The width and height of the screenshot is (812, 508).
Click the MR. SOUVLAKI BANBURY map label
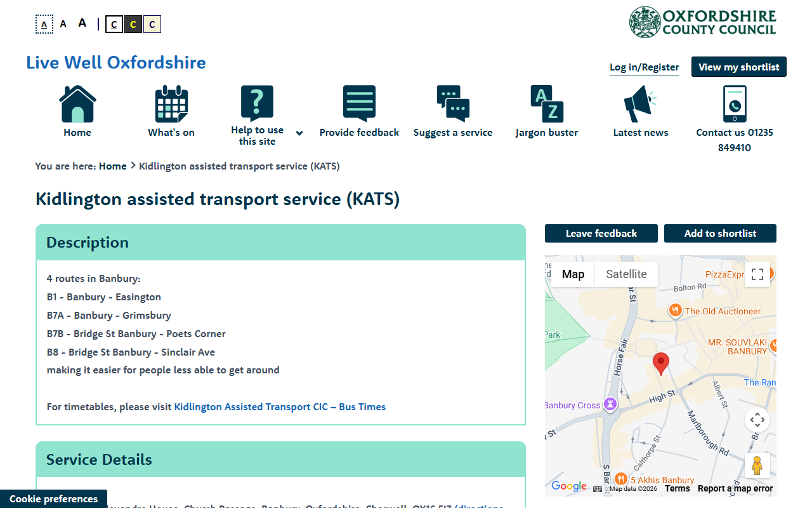[738, 347]
